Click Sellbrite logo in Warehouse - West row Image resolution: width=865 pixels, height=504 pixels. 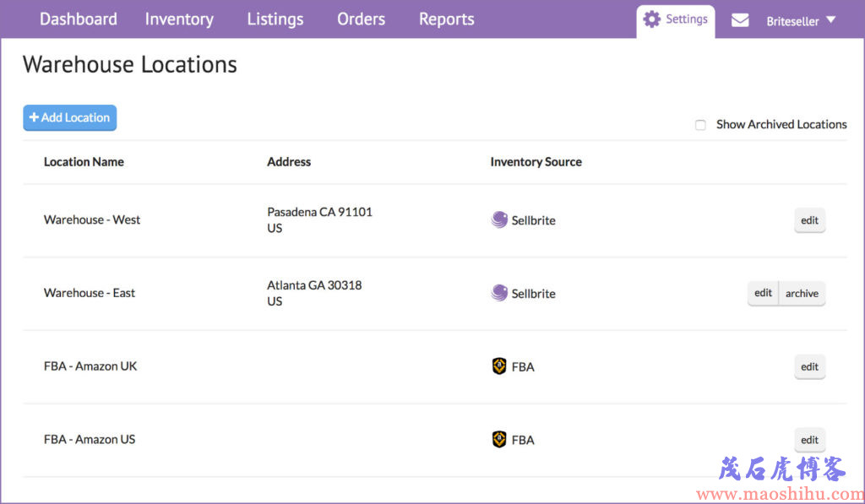[x=499, y=219]
